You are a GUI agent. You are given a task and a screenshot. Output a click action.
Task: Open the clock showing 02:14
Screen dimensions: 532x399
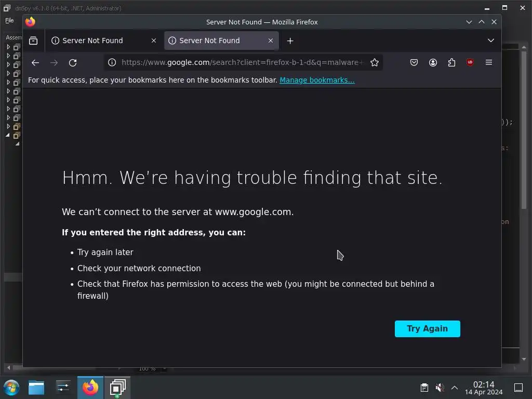484,388
